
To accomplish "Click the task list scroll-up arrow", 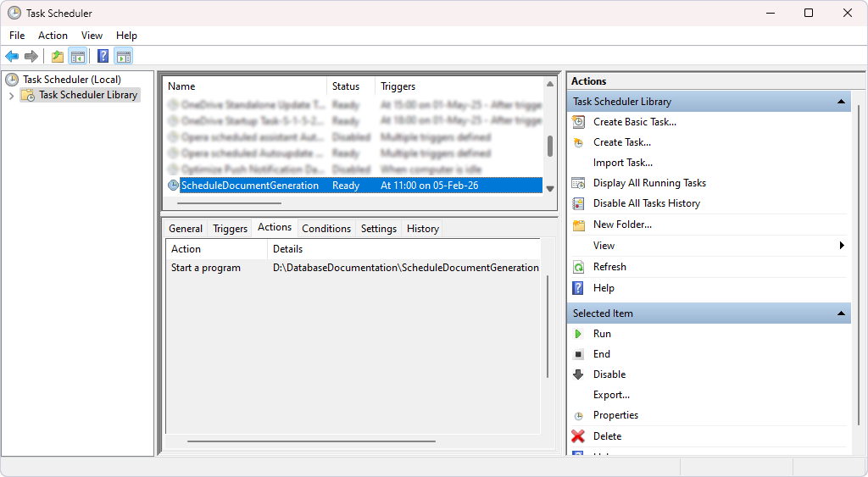I will click(x=549, y=85).
